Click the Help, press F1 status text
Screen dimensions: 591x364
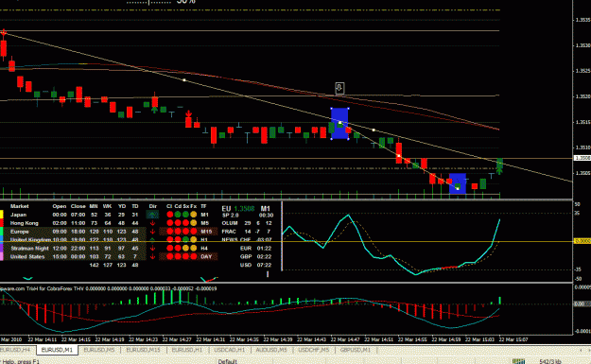20,361
